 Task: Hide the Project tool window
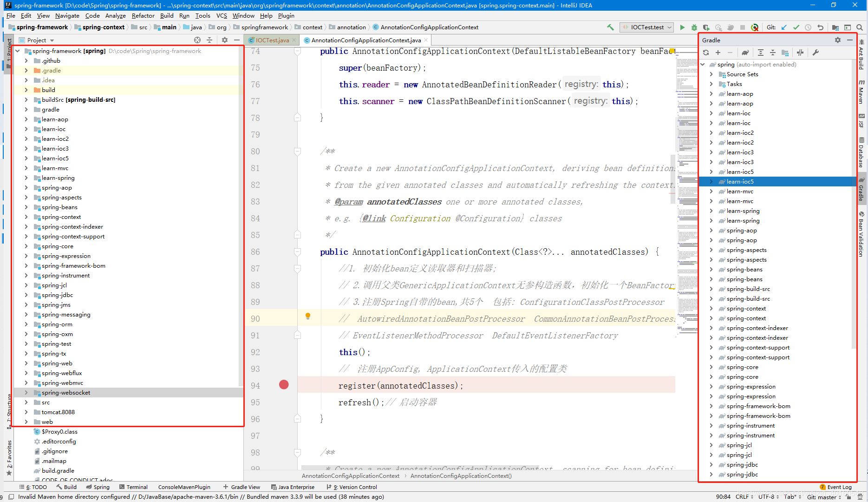coord(237,40)
